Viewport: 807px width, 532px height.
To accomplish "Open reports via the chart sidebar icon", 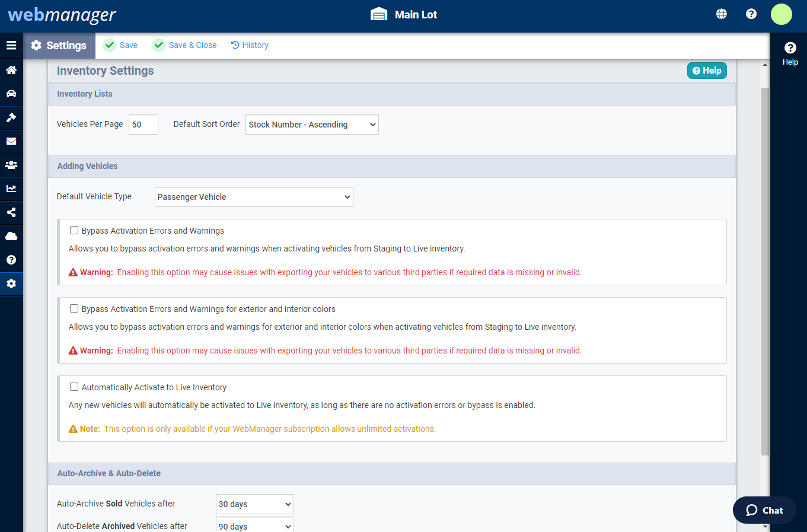I will (x=11, y=189).
